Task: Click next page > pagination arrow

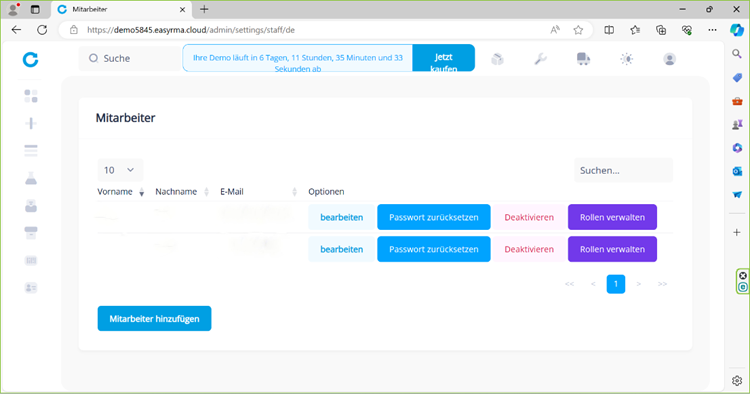Action: (639, 284)
